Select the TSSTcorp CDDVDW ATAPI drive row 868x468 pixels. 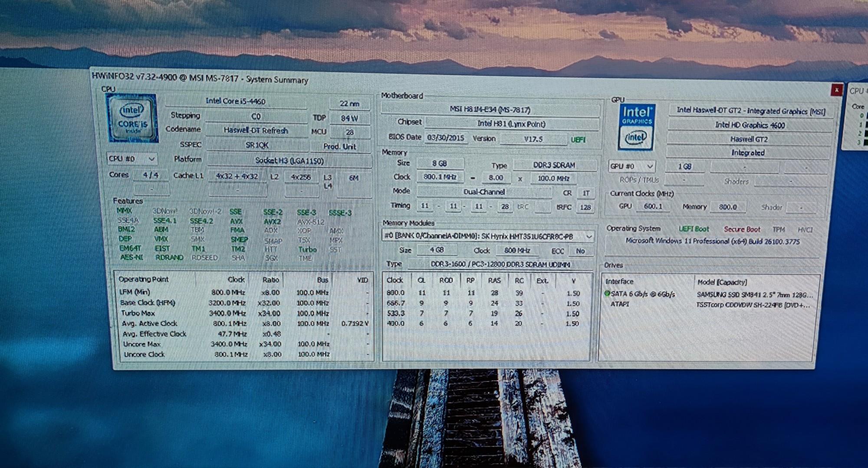[709, 304]
